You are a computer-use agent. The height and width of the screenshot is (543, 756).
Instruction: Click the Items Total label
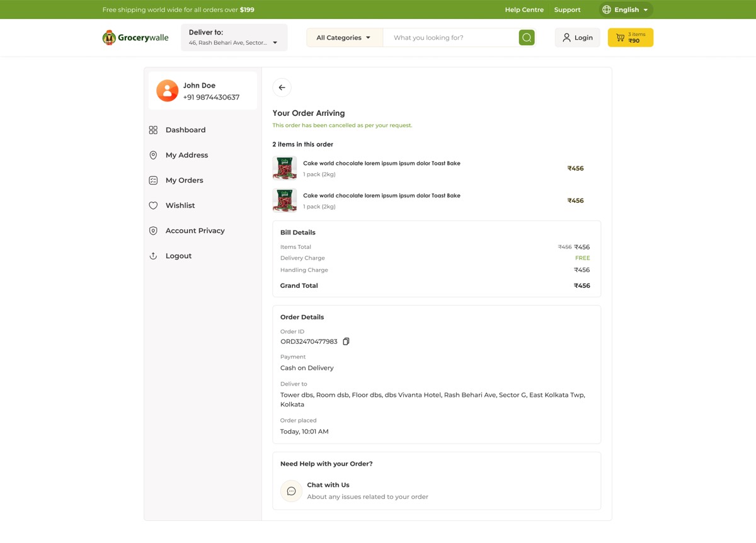point(295,247)
